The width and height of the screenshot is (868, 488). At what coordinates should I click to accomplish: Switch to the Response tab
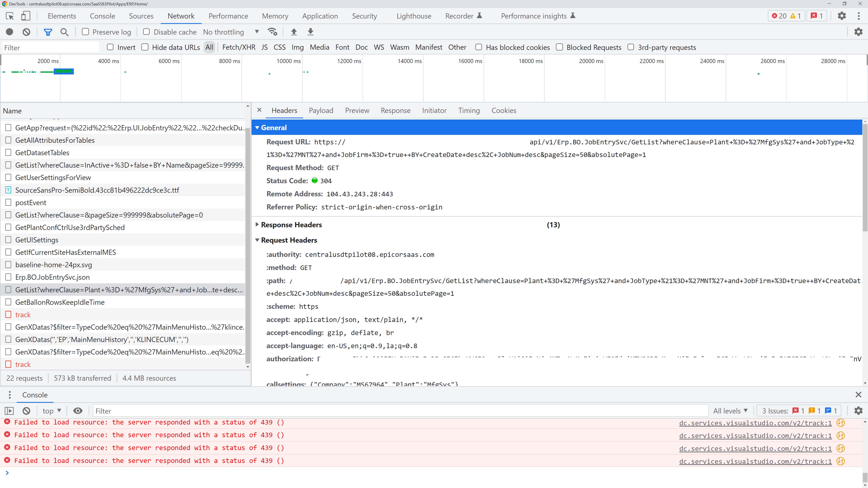(396, 110)
